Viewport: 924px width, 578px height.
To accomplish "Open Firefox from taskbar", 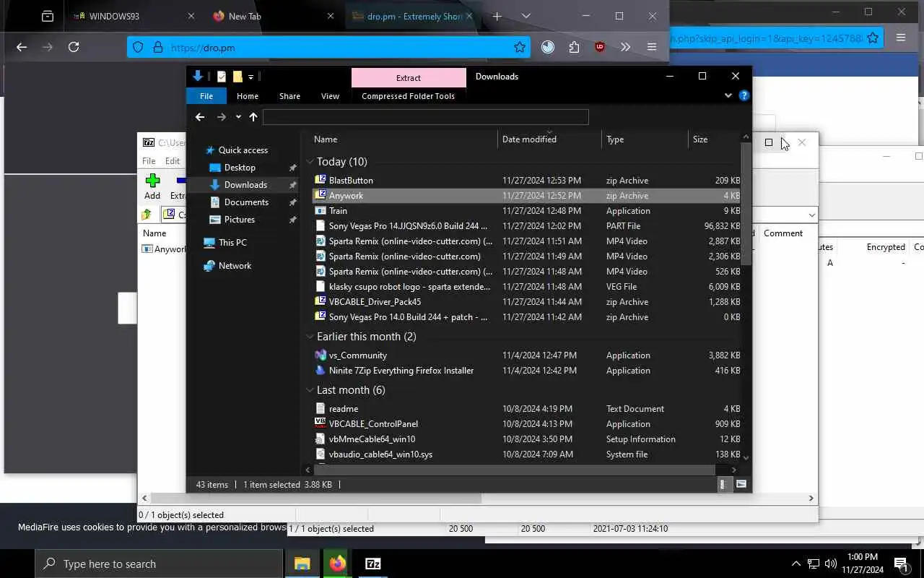I will click(337, 564).
